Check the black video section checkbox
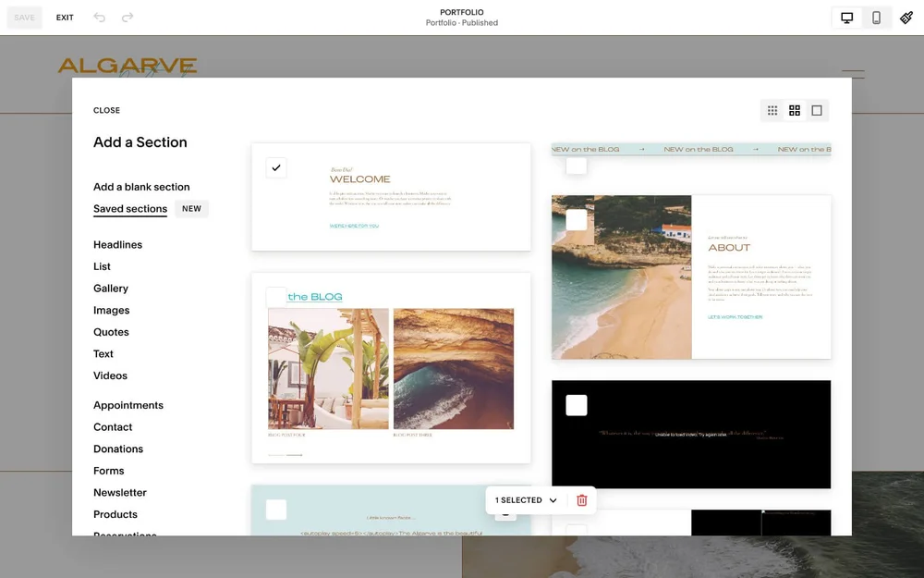 coord(577,405)
